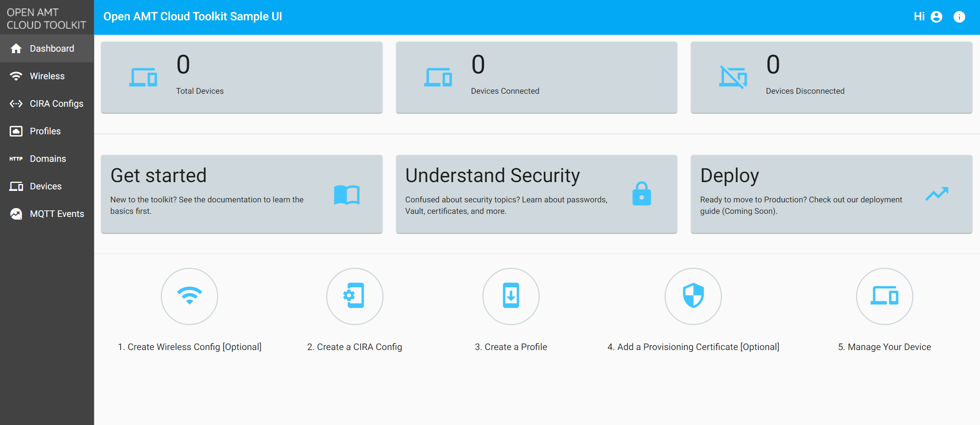Click the padlock icon in Understand Security

coord(642,194)
